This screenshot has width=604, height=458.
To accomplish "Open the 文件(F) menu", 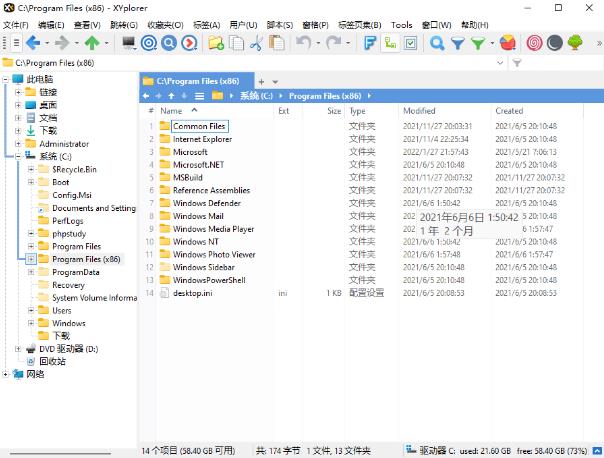I will coord(16,25).
